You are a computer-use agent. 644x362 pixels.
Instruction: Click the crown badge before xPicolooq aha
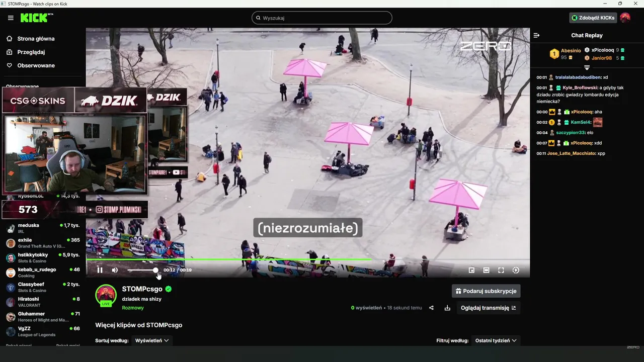pyautogui.click(x=551, y=112)
